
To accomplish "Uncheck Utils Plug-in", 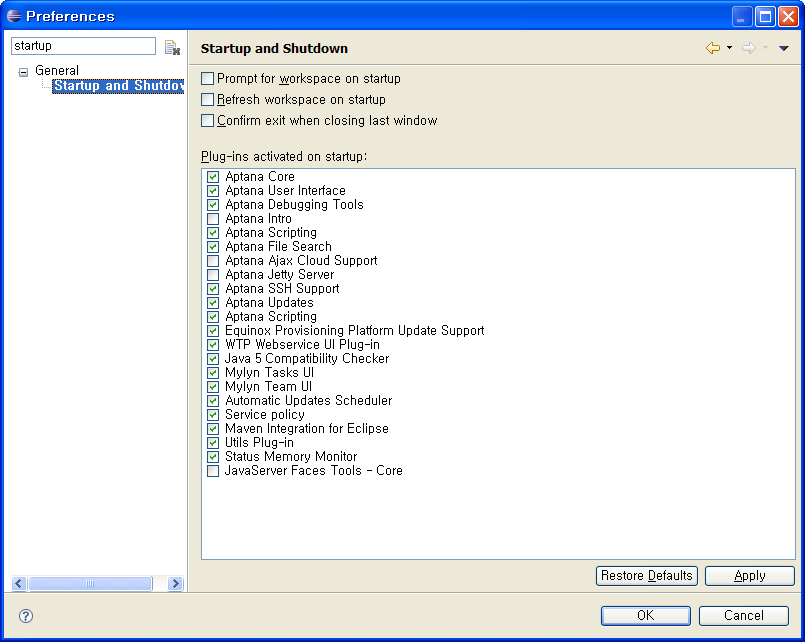I will (x=213, y=443).
